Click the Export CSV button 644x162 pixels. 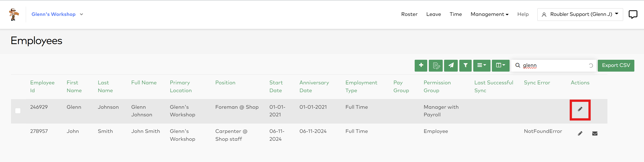click(616, 65)
